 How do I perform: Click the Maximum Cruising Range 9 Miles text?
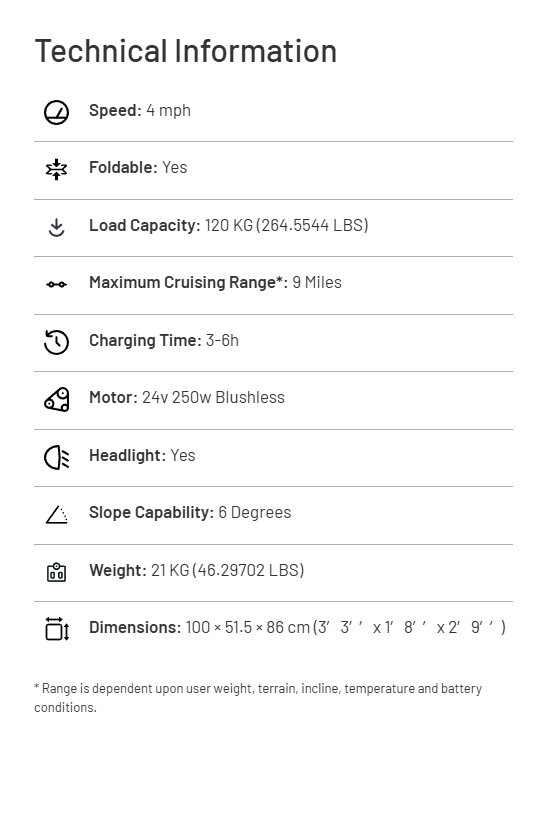[215, 282]
